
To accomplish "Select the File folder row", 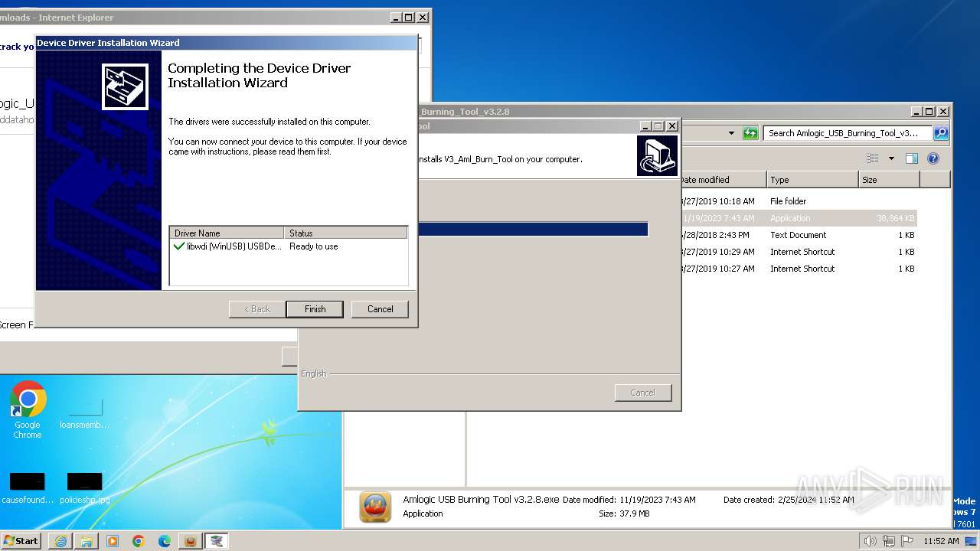I will click(799, 201).
